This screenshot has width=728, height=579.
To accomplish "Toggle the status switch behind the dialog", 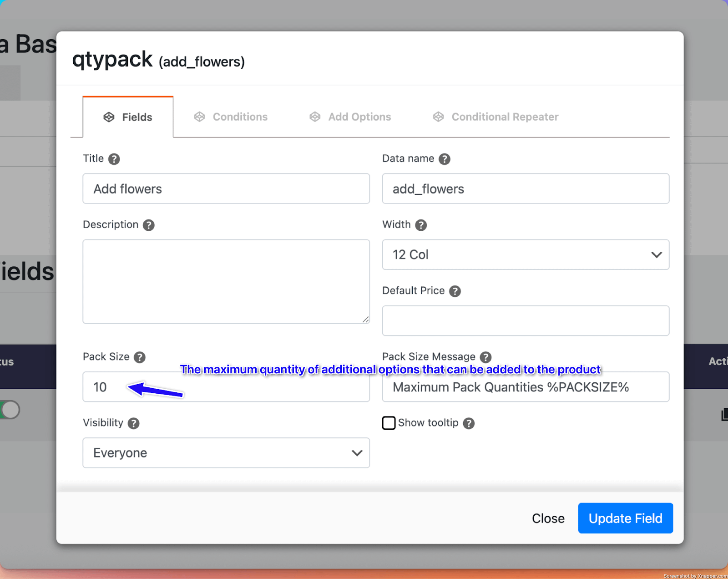I will click(x=10, y=410).
